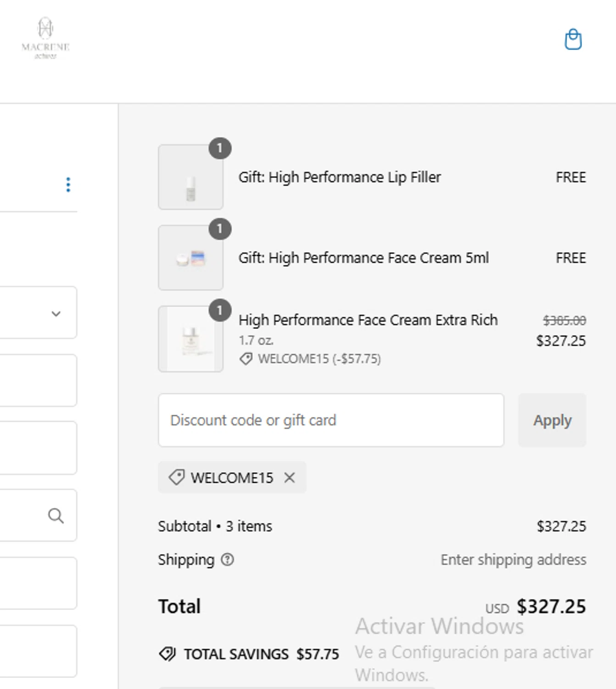Click the Macrene Actives logo
Screen dimensions: 616x689
point(45,39)
